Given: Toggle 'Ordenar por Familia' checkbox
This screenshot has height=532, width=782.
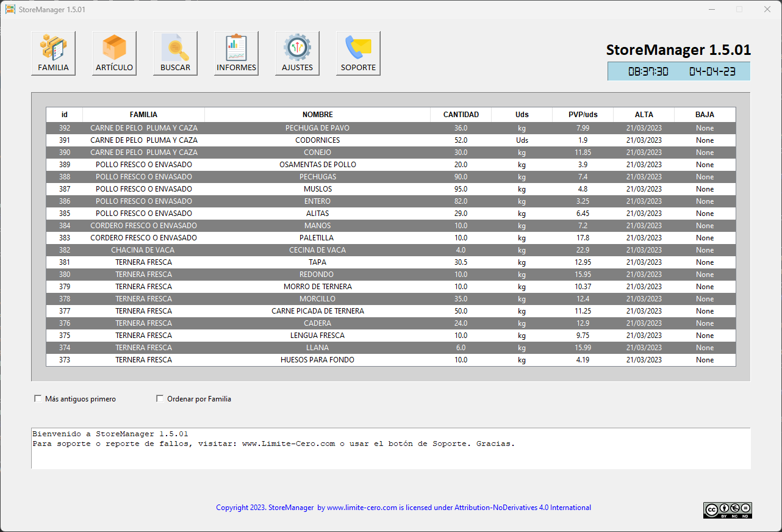Looking at the screenshot, I should tap(160, 399).
